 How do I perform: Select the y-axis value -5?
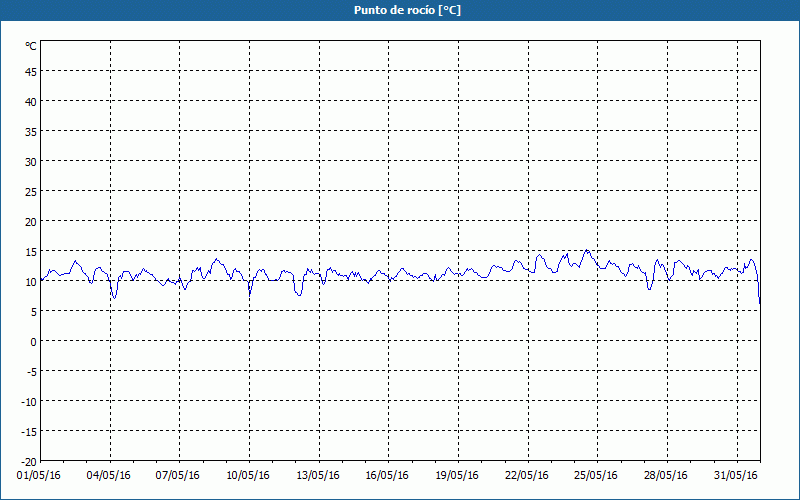[32, 372]
